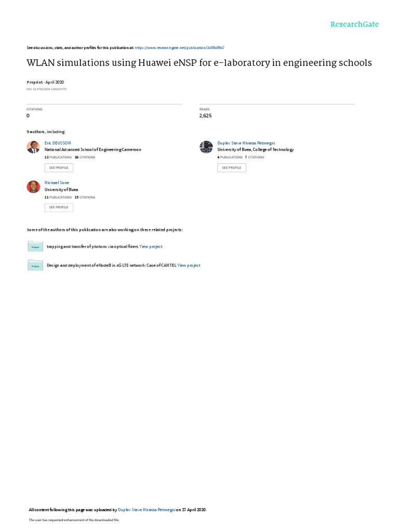Screen dimensions: 399x532
Task: Click project folder icon for eNodeB 4G LTE
Action: click(35, 265)
